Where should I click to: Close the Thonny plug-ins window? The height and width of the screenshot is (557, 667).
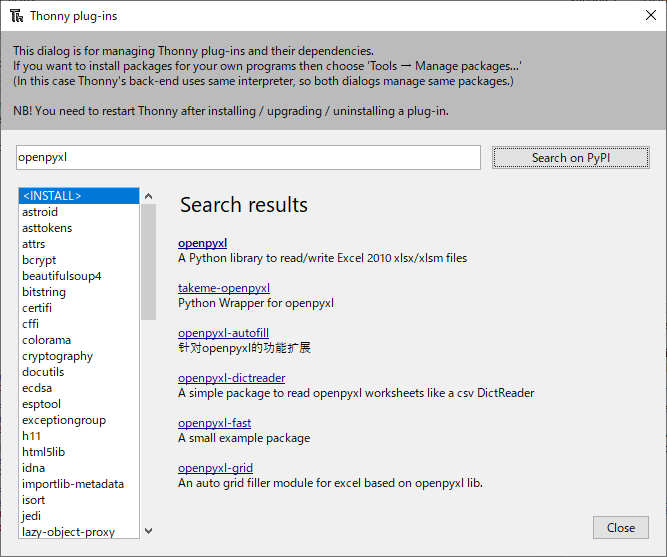pos(651,16)
